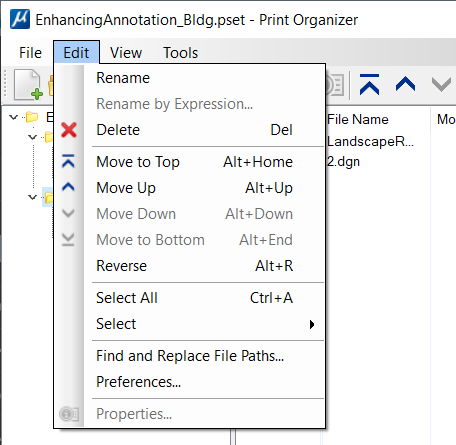Click the Move to Top toolbar arrow icon
This screenshot has width=456, height=445.
pos(369,84)
